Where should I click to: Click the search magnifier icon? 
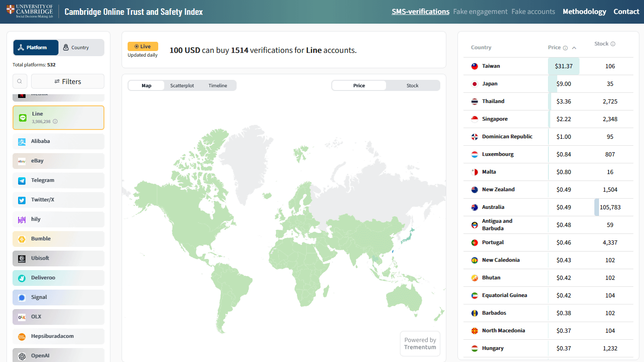point(19,81)
